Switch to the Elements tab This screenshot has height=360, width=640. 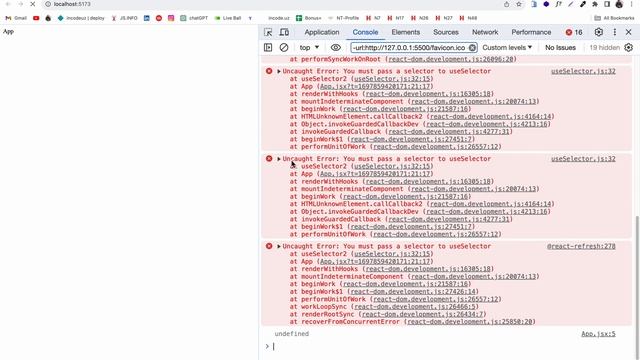405,32
